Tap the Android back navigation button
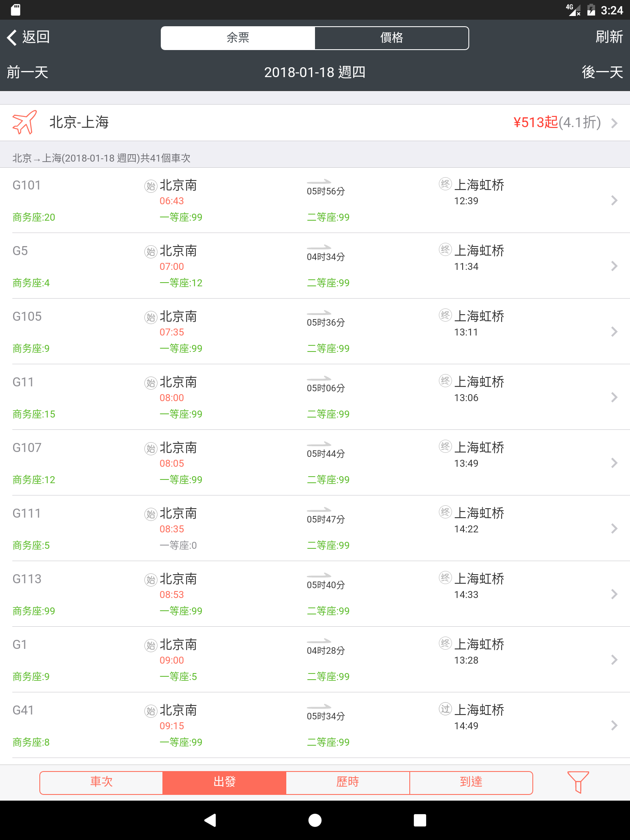 click(x=210, y=820)
